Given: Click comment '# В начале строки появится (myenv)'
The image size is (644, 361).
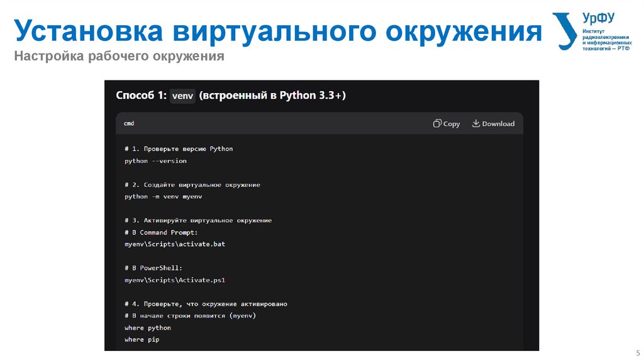Looking at the screenshot, I should pos(190,316).
